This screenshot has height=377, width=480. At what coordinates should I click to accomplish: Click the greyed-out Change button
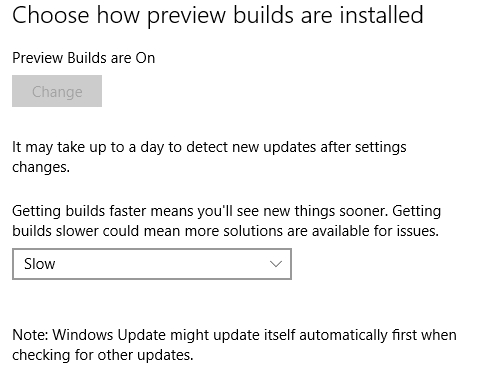tap(57, 91)
